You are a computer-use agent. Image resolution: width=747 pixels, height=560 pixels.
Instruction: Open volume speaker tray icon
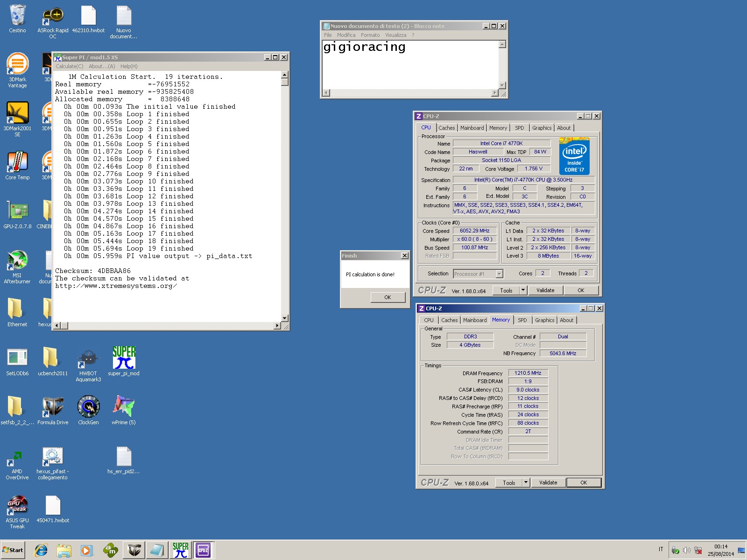tap(686, 550)
